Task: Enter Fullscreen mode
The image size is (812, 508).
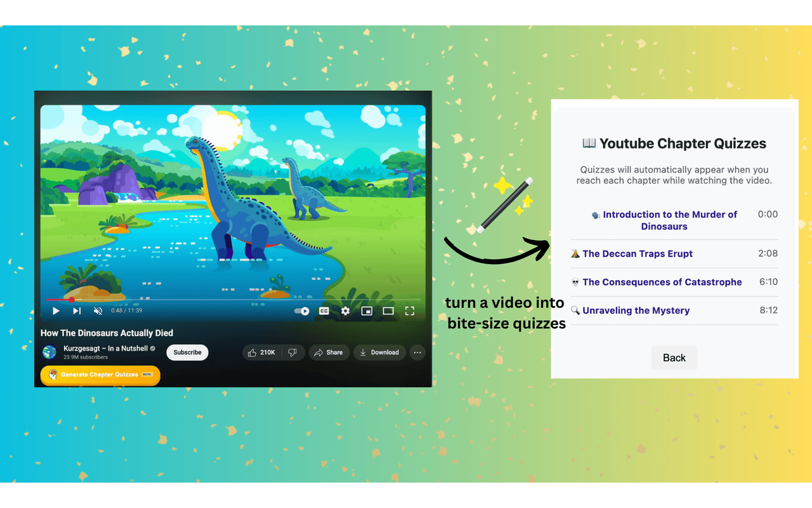Action: 409,311
